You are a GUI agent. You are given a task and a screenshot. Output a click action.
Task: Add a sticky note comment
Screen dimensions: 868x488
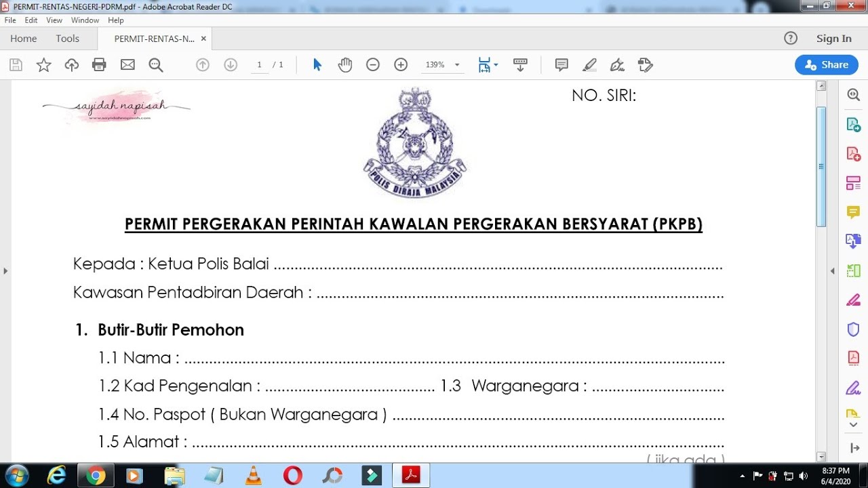coord(561,65)
